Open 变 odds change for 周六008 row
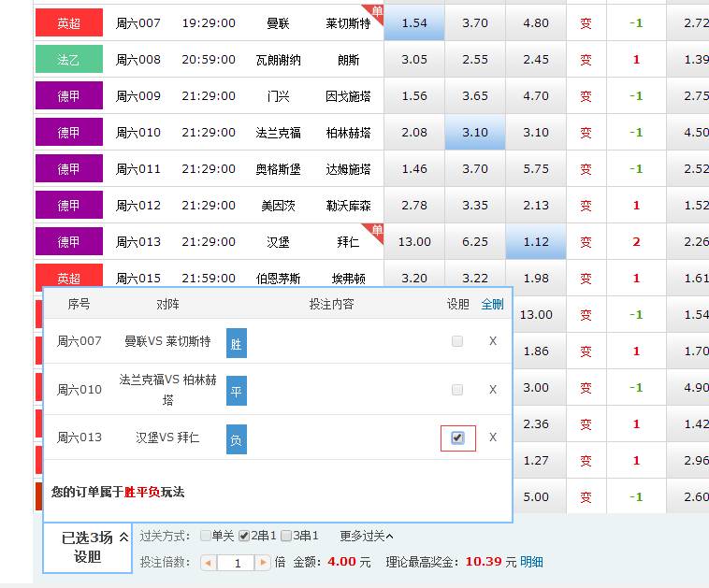This screenshot has width=709, height=588. pyautogui.click(x=586, y=60)
